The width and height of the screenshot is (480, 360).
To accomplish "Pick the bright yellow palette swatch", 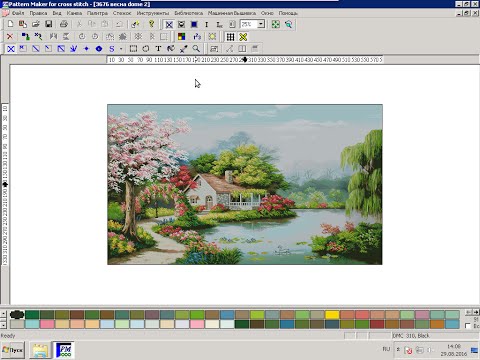I will pos(332,314).
